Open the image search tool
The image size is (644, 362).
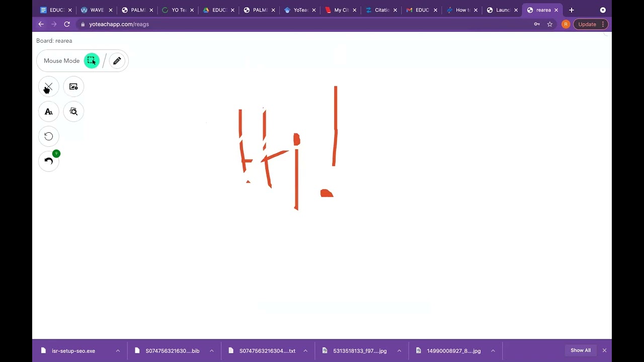[x=73, y=112]
